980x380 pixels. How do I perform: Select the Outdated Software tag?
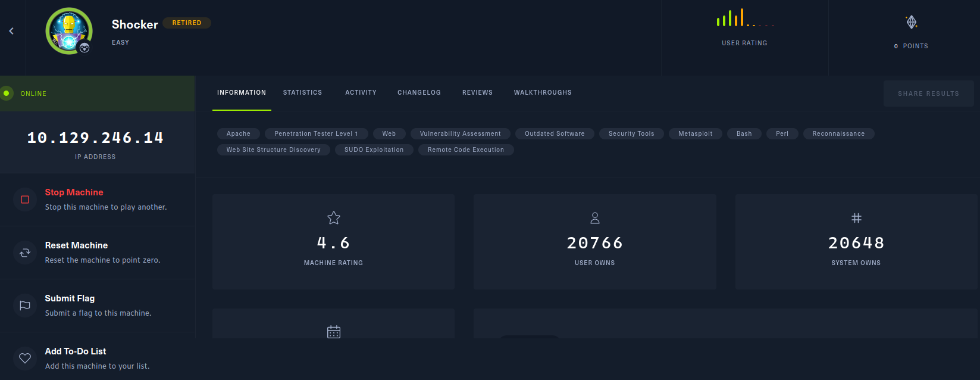[x=555, y=134]
